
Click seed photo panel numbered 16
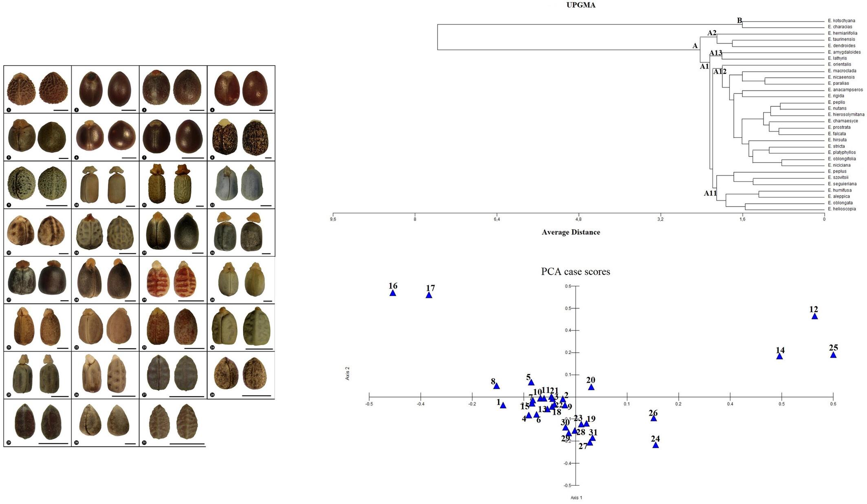(241, 232)
